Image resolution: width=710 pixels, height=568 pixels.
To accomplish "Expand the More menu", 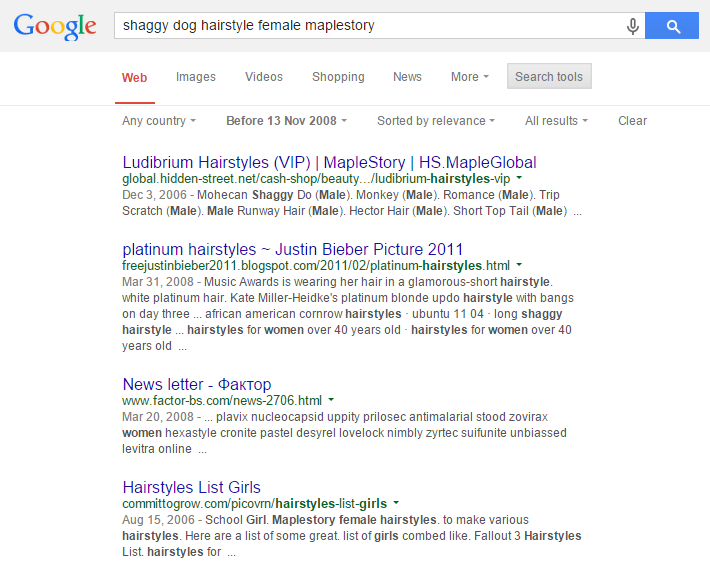I will 470,77.
